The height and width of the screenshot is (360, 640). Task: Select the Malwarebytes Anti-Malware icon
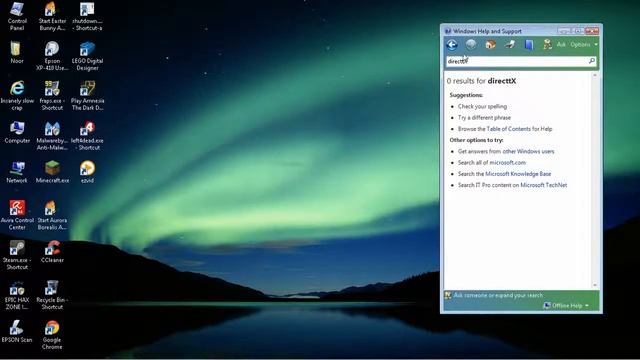[52, 136]
